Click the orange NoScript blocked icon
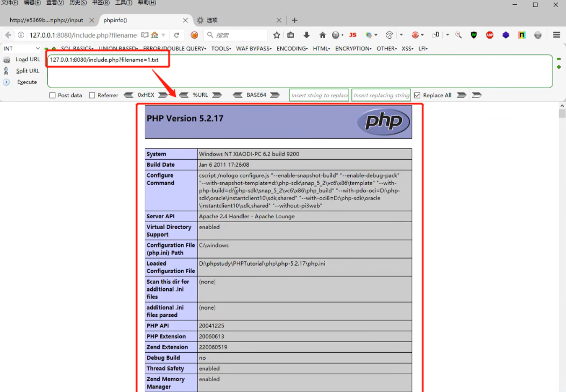566x392 pixels. [x=194, y=35]
